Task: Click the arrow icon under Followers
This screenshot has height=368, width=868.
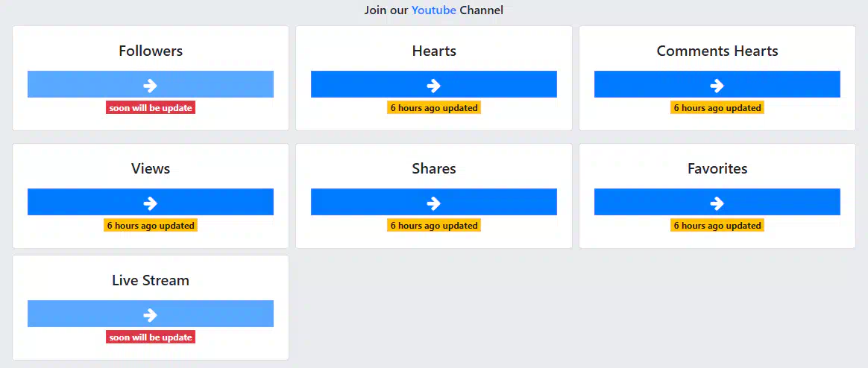Action: click(x=150, y=85)
